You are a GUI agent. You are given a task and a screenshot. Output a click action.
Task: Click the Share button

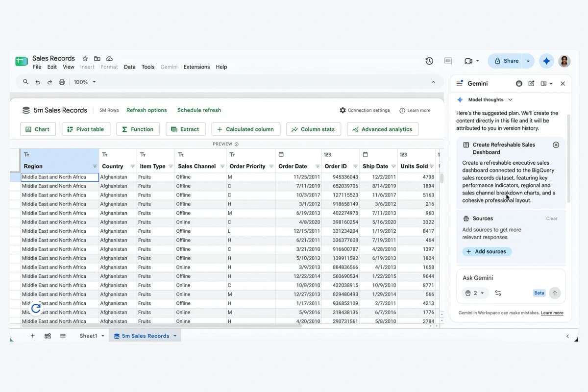[506, 61]
